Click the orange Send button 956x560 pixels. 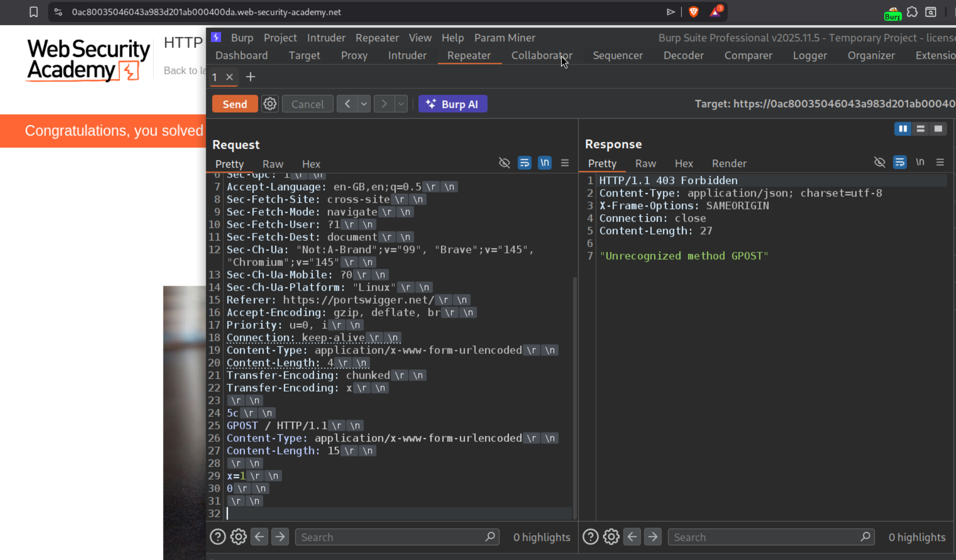click(235, 104)
